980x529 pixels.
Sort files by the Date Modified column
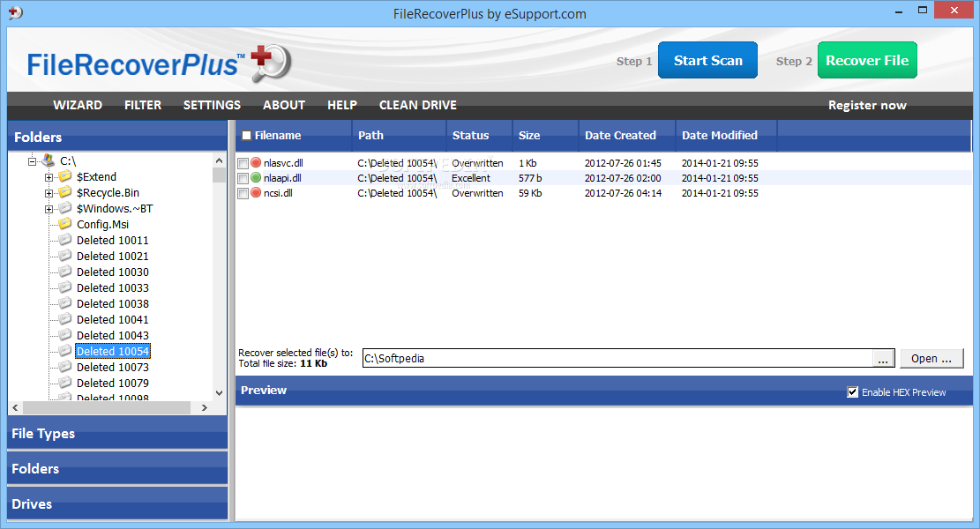(726, 136)
